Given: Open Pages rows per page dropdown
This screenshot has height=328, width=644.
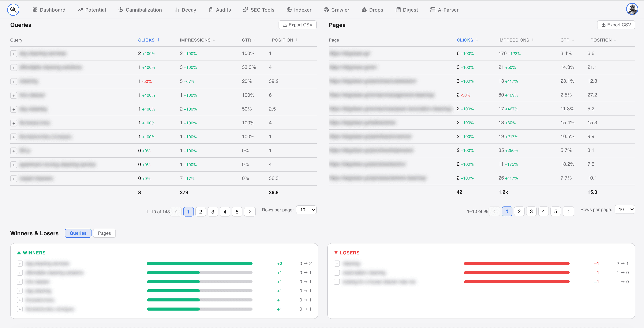Looking at the screenshot, I should (x=625, y=210).
